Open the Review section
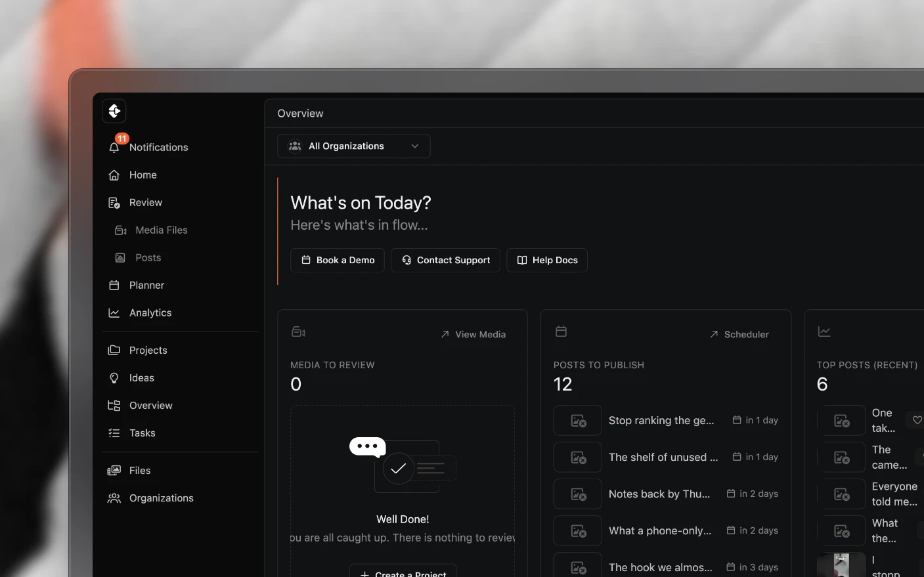924x577 pixels. (x=145, y=203)
